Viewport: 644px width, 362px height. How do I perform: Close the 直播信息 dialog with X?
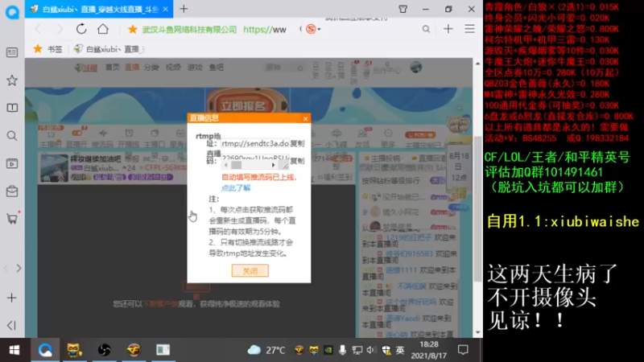[305, 118]
